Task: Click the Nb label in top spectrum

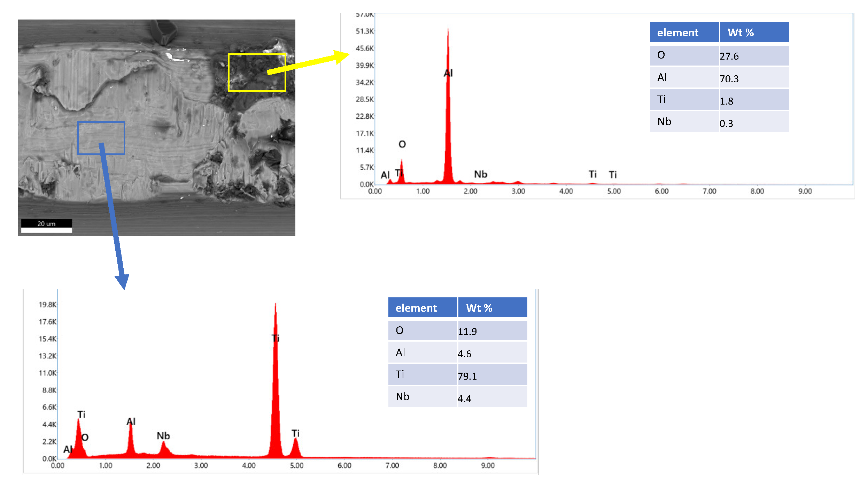Action: (480, 174)
